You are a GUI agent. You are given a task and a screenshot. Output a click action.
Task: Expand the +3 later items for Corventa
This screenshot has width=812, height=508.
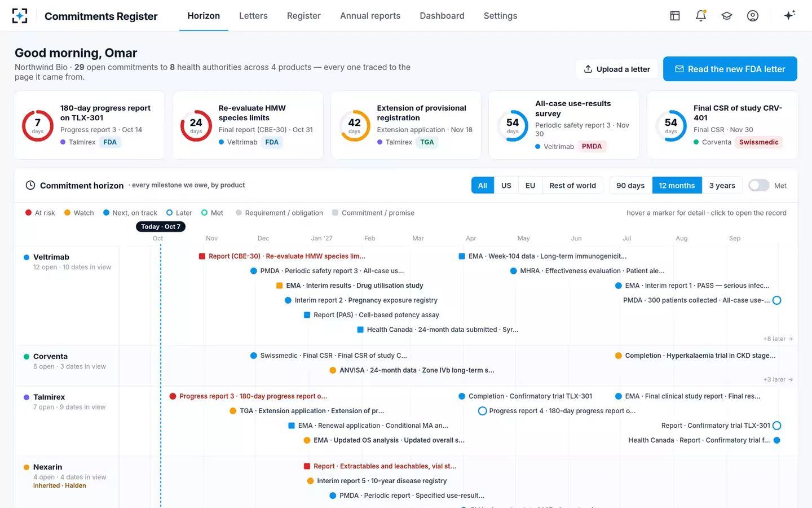click(x=778, y=379)
